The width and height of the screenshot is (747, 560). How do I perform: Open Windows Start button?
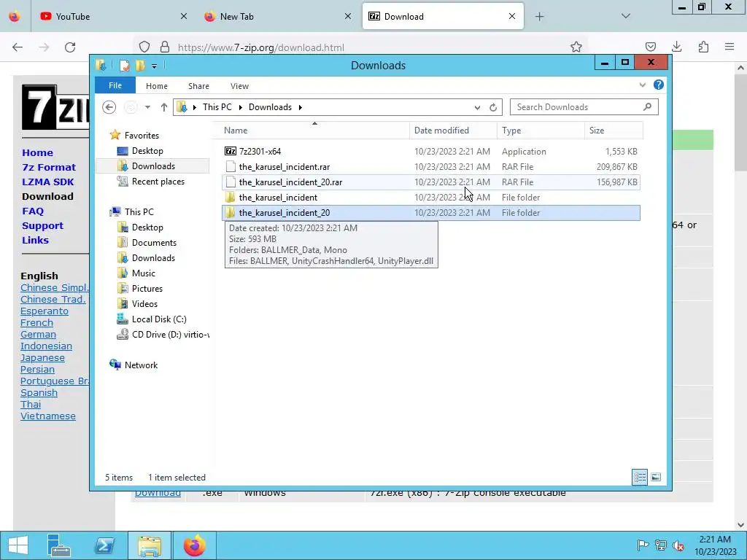point(18,545)
